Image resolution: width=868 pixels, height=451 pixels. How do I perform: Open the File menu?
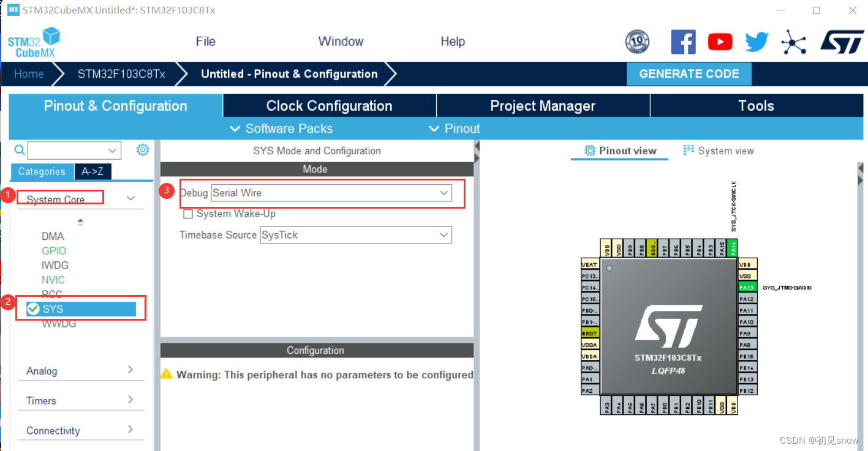click(206, 42)
